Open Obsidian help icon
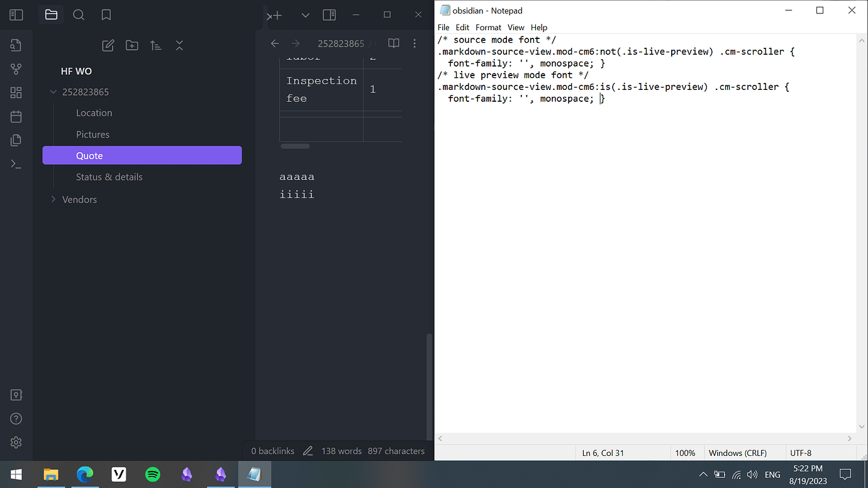868x488 pixels. coord(16,419)
